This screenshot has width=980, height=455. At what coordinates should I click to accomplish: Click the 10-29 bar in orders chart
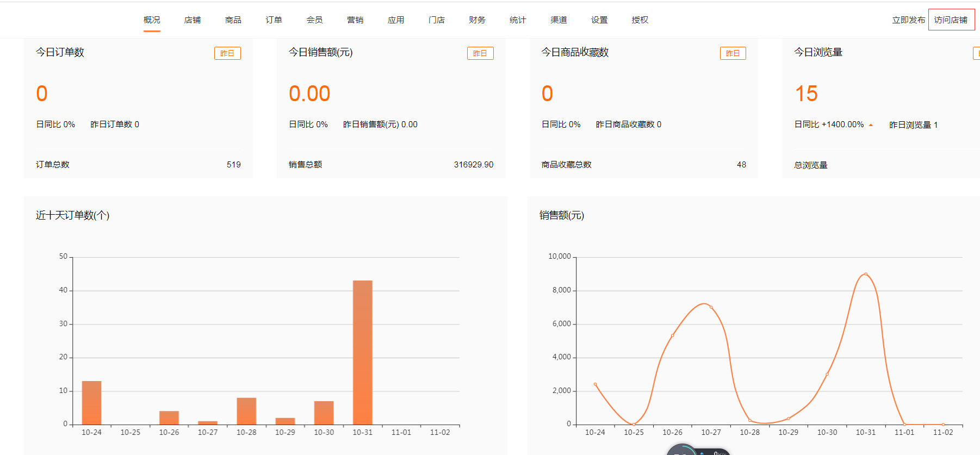(285, 421)
